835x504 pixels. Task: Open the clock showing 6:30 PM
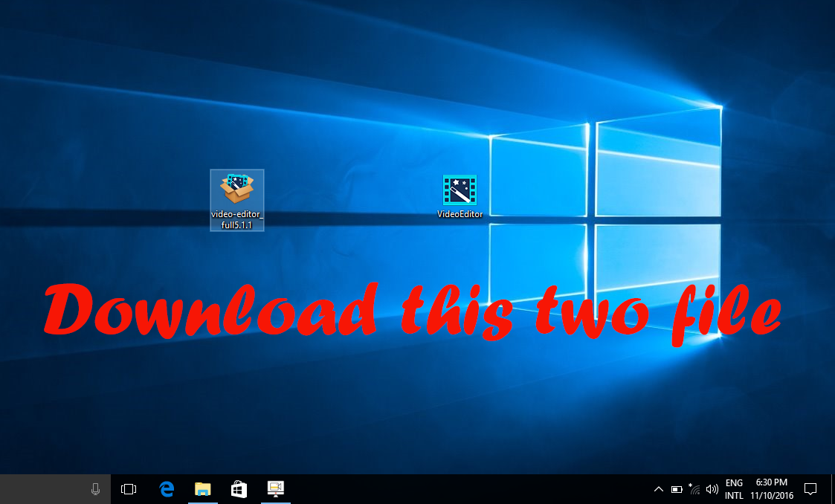(772, 489)
